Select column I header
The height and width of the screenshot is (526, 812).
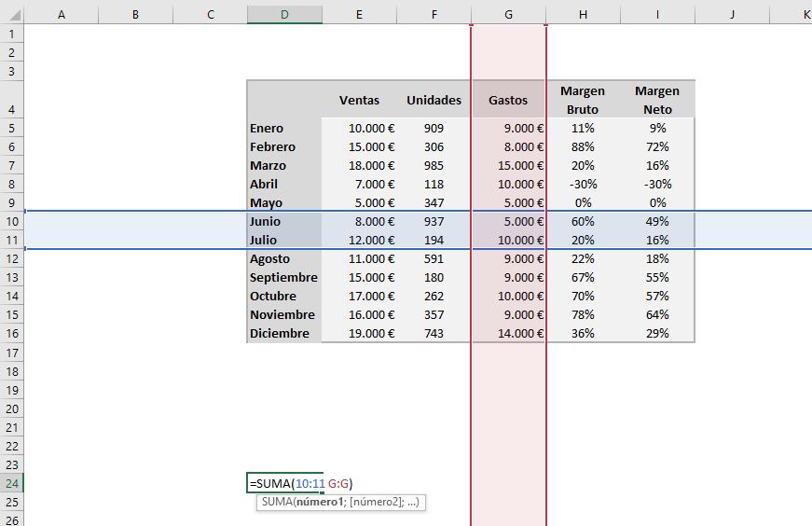pos(657,15)
